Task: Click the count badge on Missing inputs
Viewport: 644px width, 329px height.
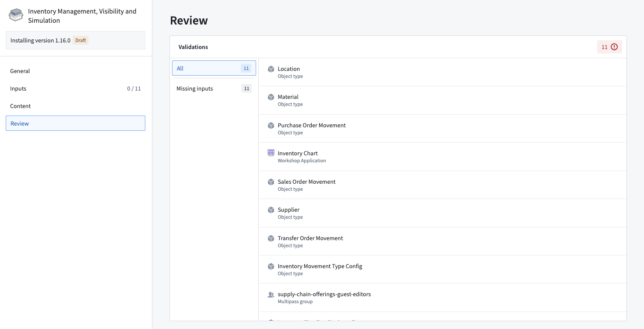Action: coord(246,88)
